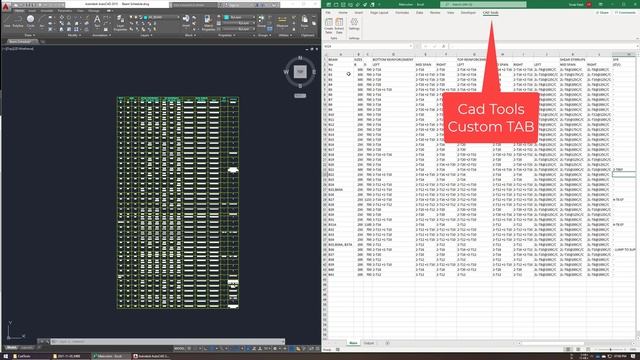Click the BOTTOM REINFORCEMENT header cell
640x360 pixels.
coord(393,60)
